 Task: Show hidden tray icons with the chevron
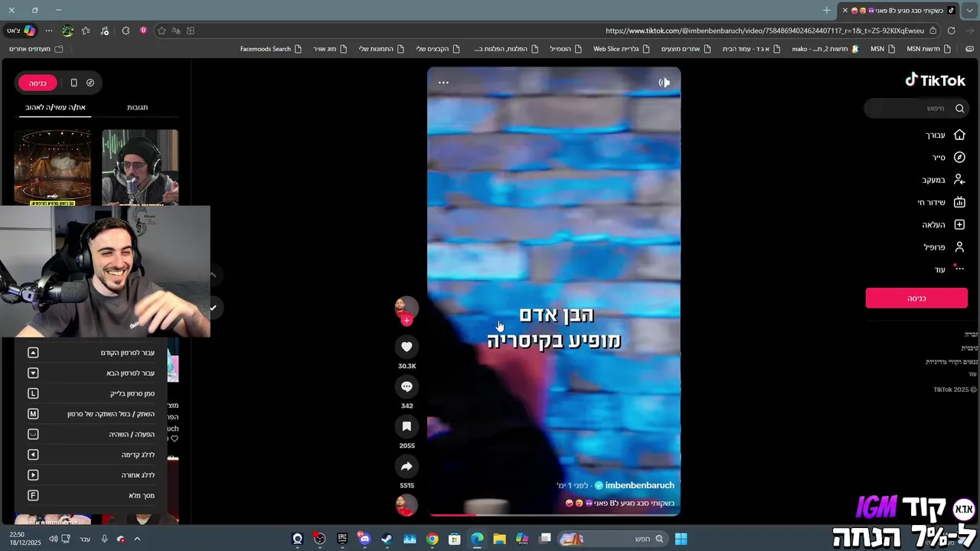coord(137,539)
